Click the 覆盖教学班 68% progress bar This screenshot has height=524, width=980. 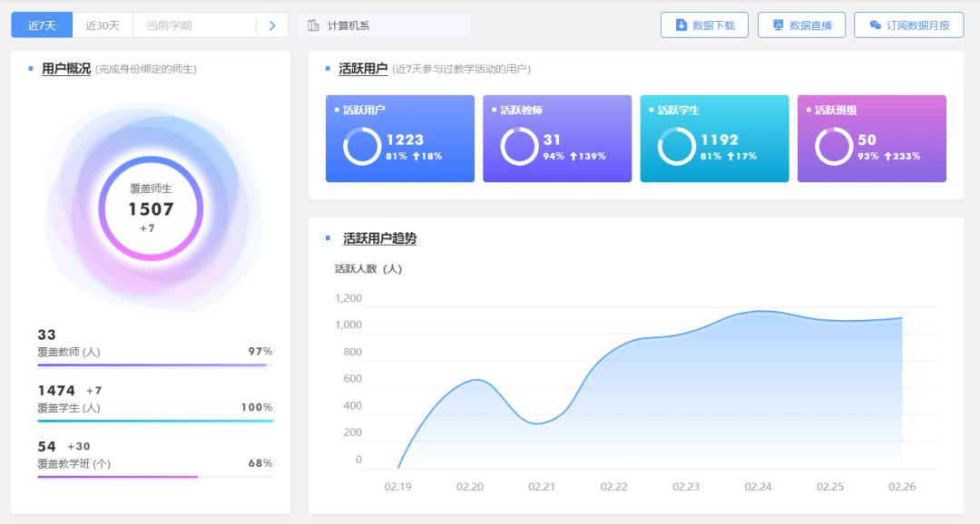pos(155,477)
